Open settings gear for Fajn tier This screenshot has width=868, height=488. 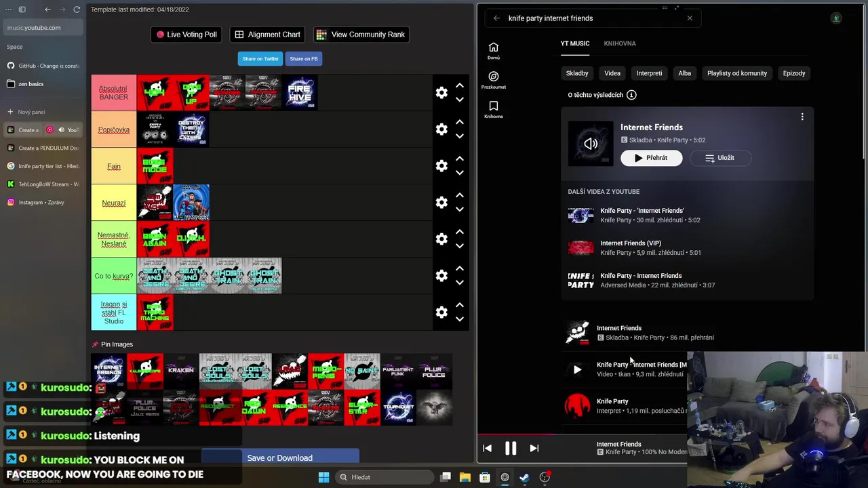point(441,166)
